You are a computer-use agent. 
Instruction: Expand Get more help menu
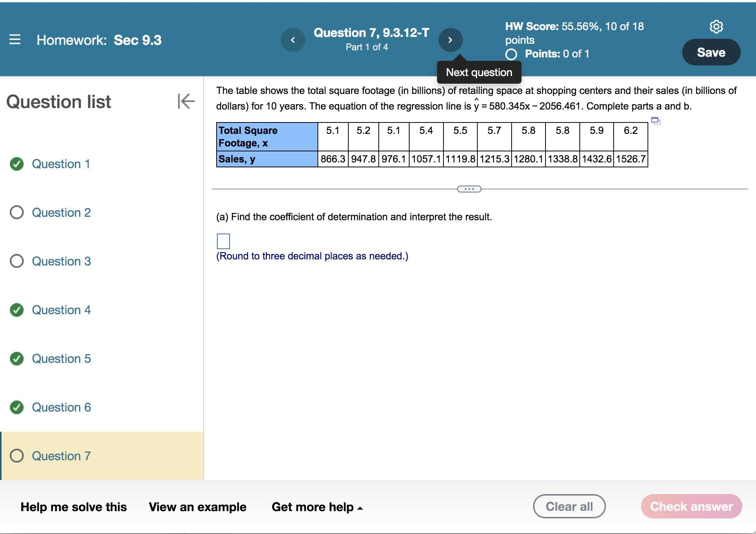(317, 507)
